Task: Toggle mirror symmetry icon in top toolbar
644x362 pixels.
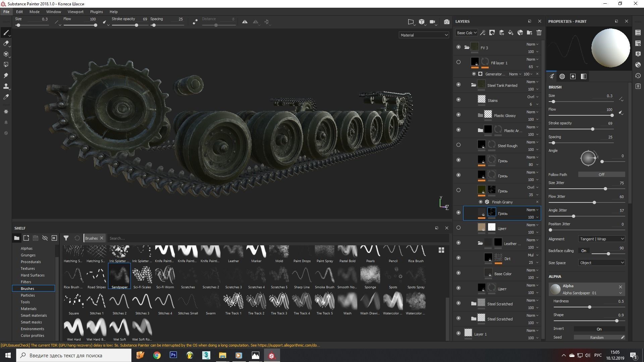Action: 245,22
